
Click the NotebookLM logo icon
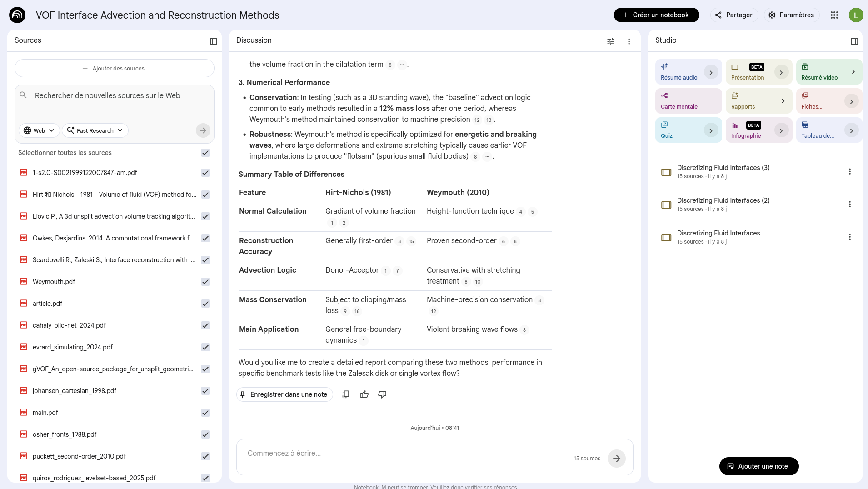(17, 15)
